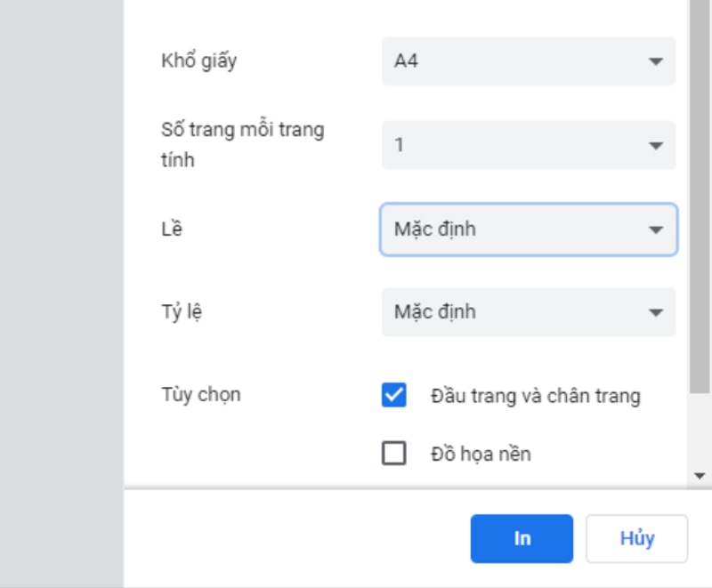Enable the Đồ họa nền checkbox

pos(393,454)
